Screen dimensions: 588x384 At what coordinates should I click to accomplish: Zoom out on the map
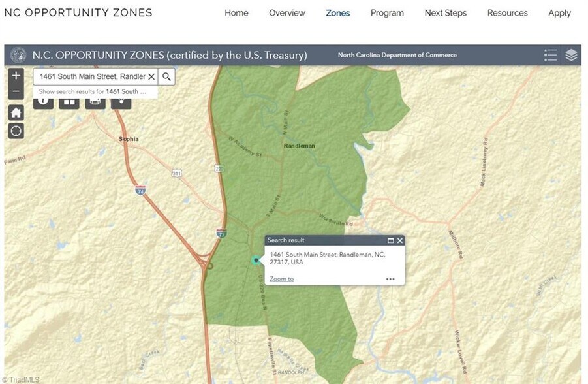point(16,91)
